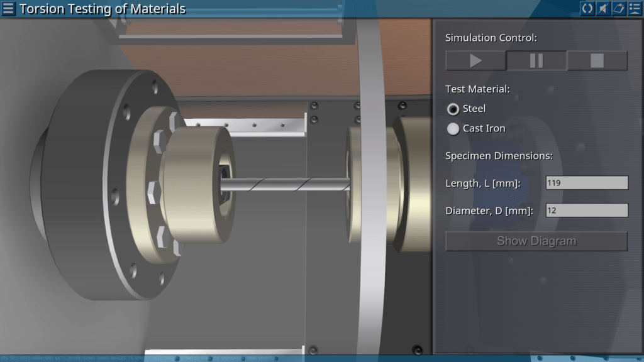
Task: Open the clipboard notes icon
Action: click(x=618, y=9)
